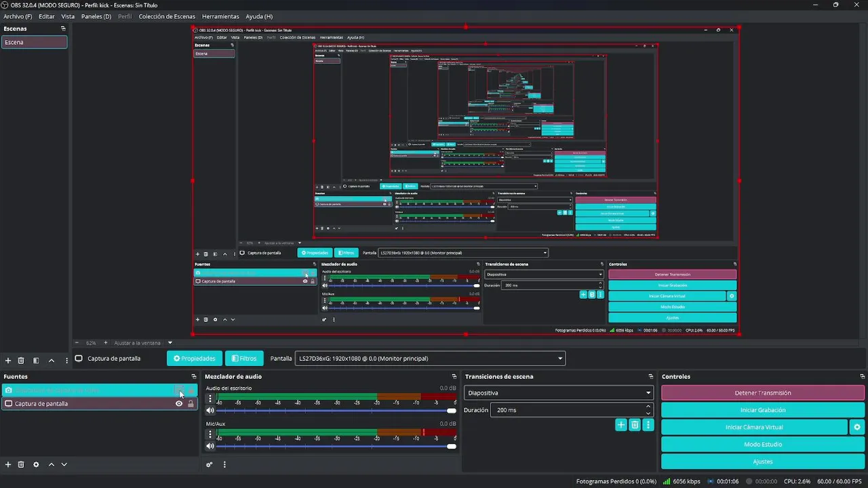
Task: Remove selected source with Fuentes trash icon
Action: [x=21, y=464]
